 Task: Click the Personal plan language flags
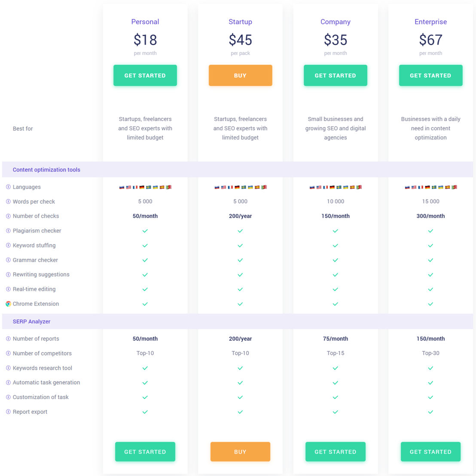(145, 187)
